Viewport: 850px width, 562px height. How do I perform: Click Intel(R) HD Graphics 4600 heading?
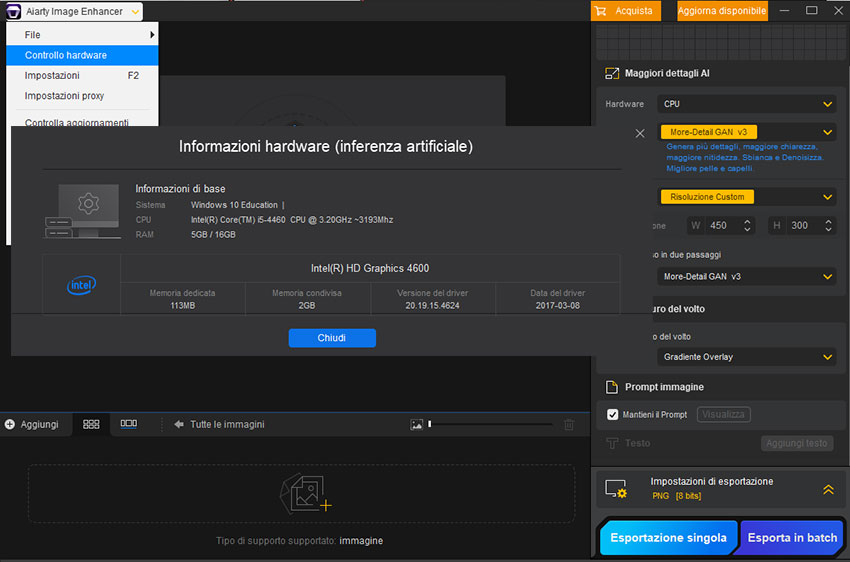pyautogui.click(x=370, y=268)
